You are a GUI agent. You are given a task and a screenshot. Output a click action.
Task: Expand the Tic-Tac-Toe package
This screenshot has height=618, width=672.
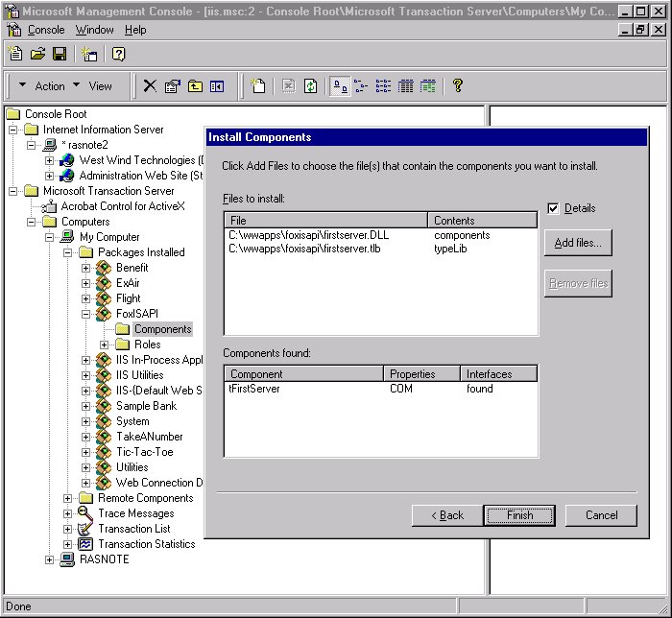pyautogui.click(x=86, y=452)
